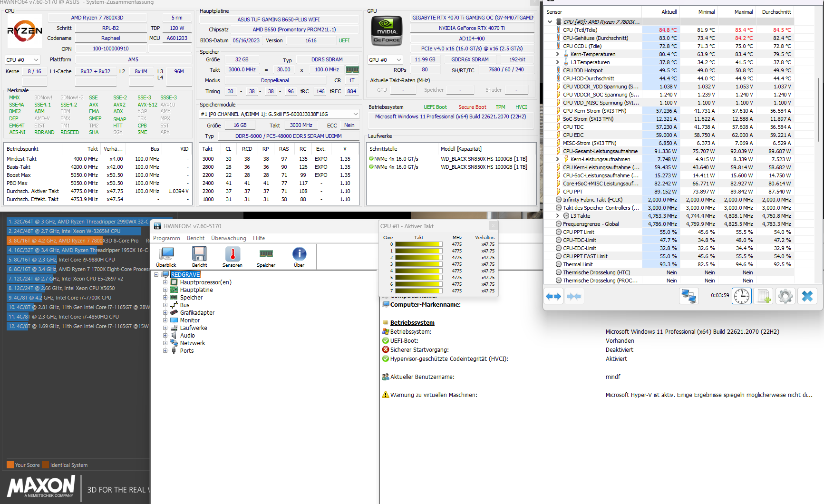Expand the Speicher node in the device tree
Screen dimensions: 824x504
(x=165, y=298)
